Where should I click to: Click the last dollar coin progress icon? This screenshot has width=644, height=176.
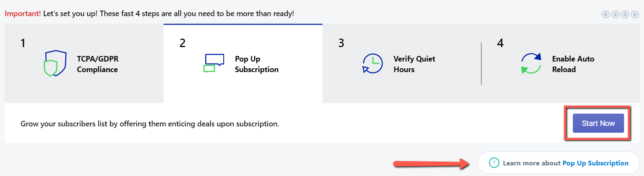pos(635,14)
